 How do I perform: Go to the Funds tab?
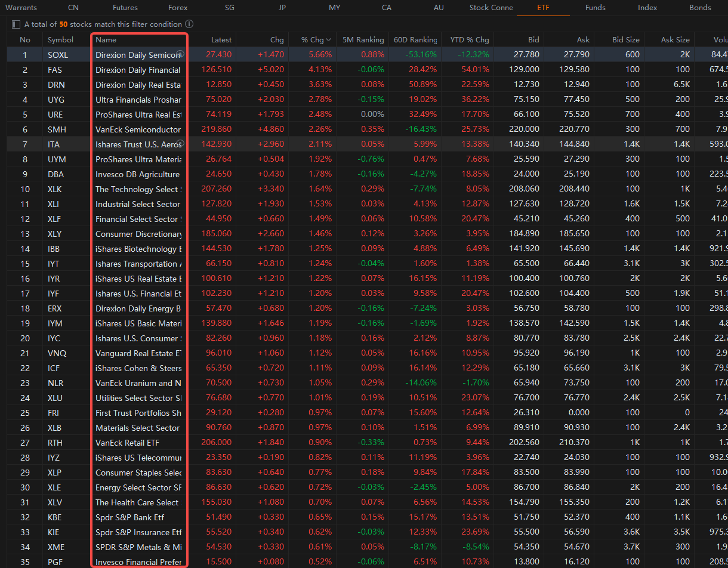[596, 8]
